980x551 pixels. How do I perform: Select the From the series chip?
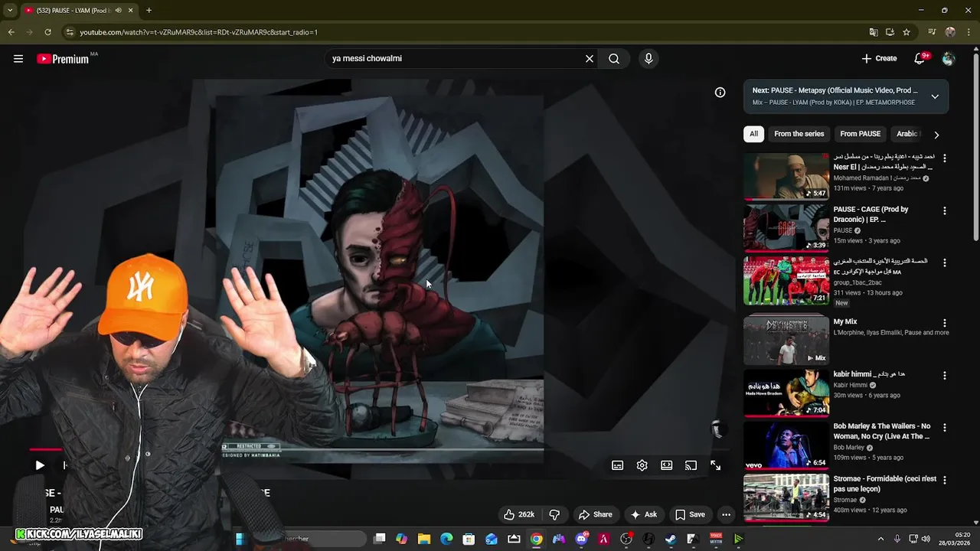799,134
